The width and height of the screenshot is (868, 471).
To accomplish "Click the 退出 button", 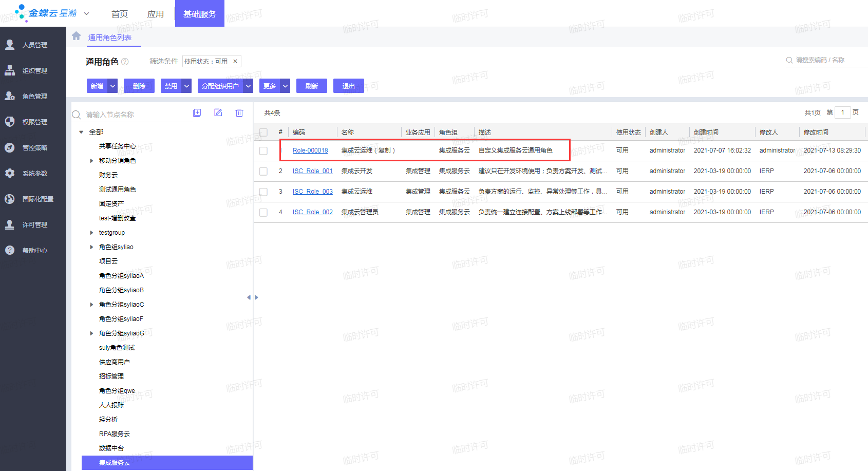I will click(x=349, y=86).
